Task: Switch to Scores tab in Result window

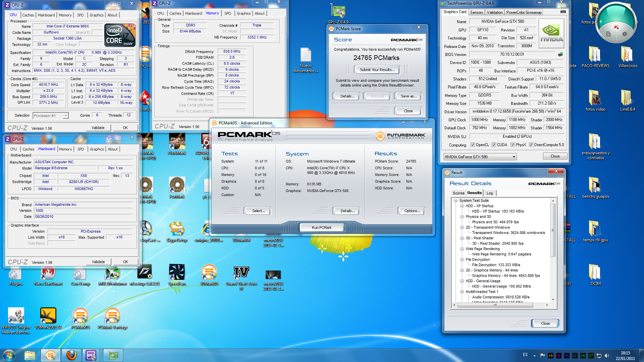Action: tap(458, 193)
